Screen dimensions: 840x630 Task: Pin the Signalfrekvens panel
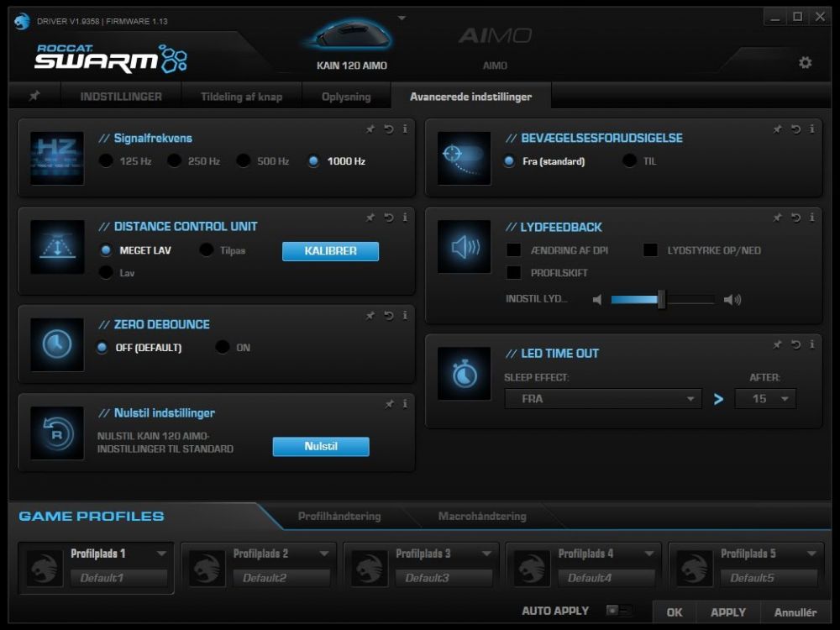(370, 129)
